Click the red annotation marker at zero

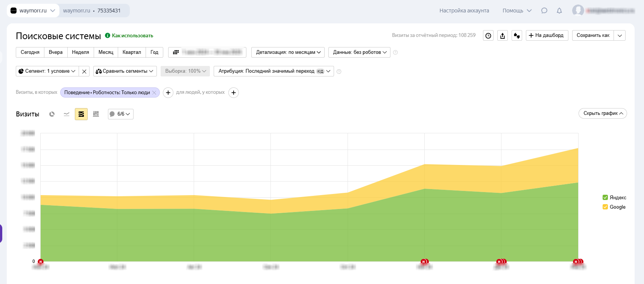tap(41, 261)
